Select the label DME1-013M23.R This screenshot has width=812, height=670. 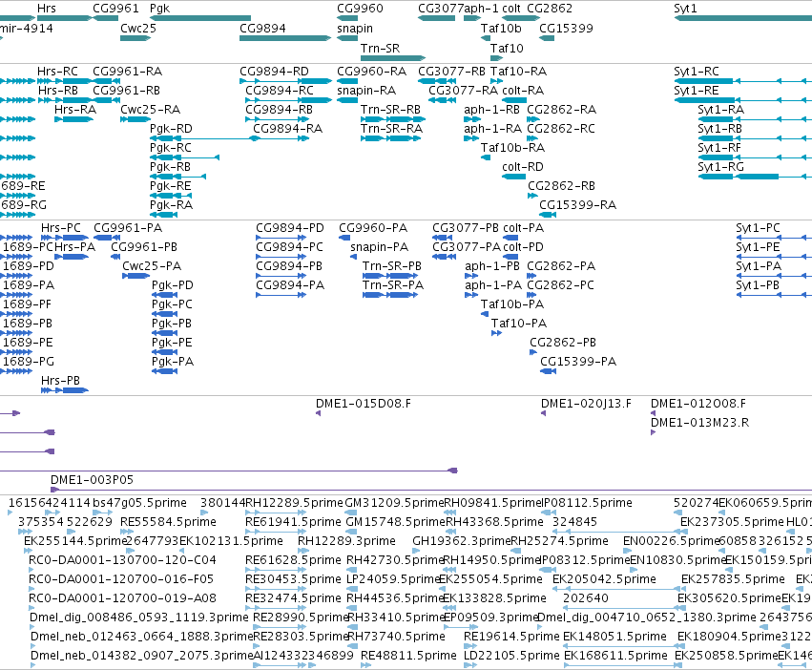pos(699,422)
